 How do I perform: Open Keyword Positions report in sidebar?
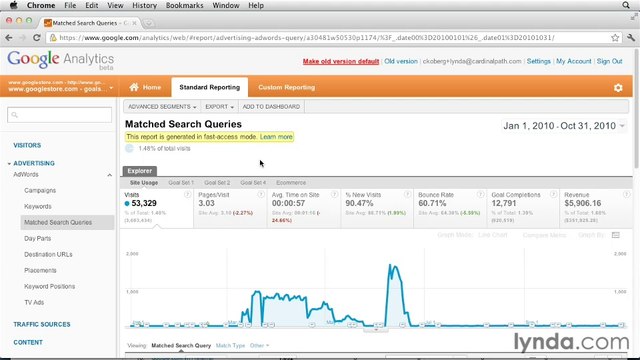pos(49,287)
